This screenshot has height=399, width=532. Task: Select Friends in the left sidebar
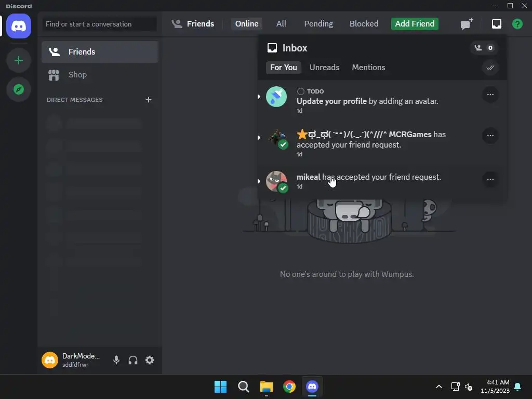click(100, 52)
